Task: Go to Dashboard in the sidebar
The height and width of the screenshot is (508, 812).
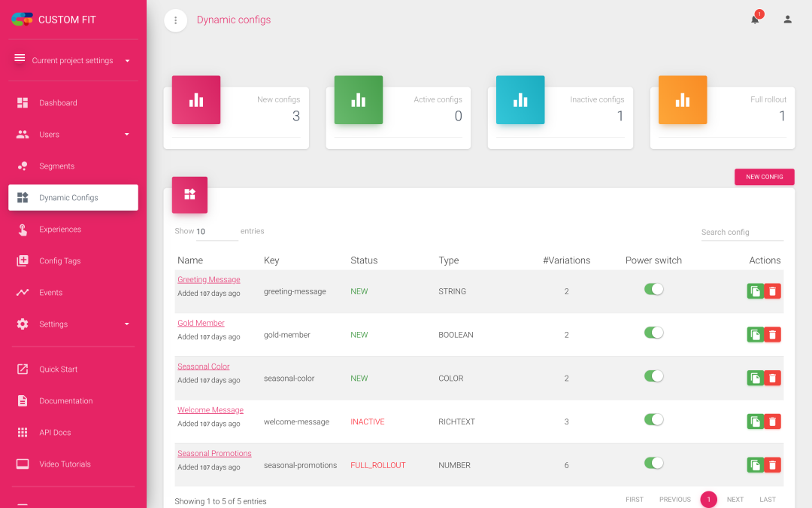Action: click(73, 102)
